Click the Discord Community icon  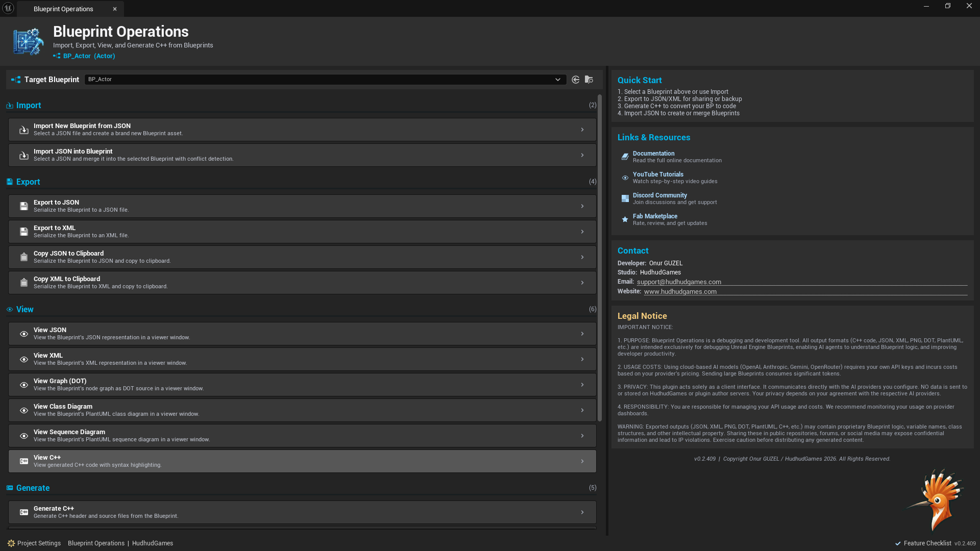(x=625, y=198)
